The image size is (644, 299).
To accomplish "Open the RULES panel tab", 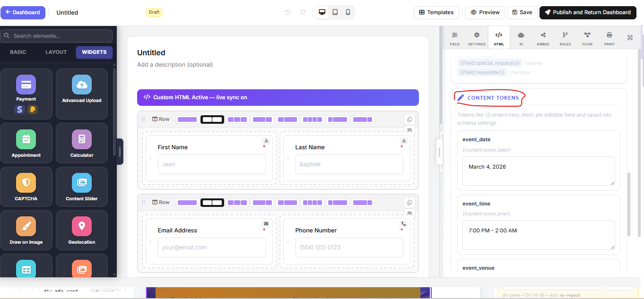I will [565, 38].
